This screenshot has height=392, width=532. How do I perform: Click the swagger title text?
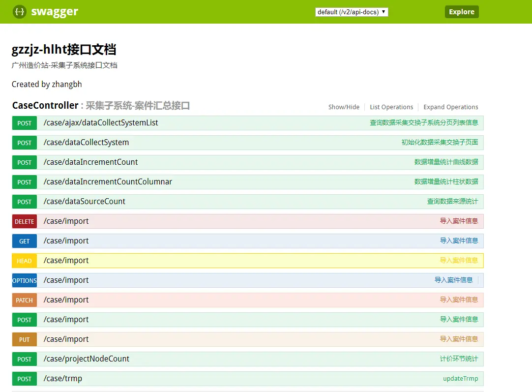[55, 12]
